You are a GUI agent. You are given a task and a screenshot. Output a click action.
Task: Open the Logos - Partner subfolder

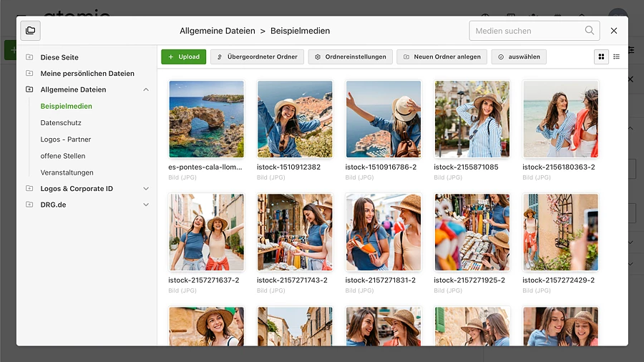pos(66,140)
